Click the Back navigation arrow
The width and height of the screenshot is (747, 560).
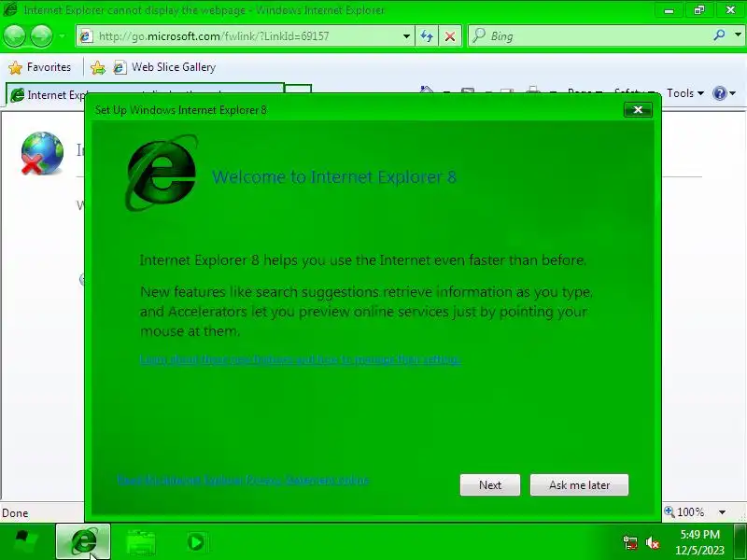tap(14, 36)
